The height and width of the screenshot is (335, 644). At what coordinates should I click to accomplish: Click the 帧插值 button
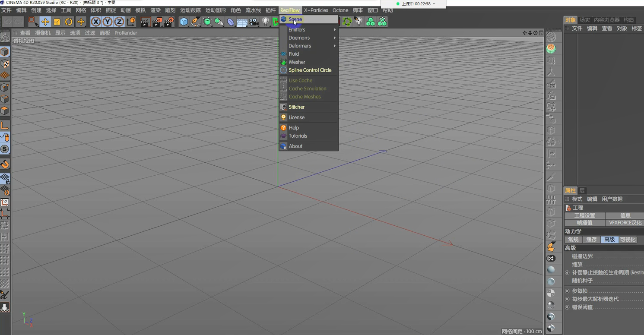pyautogui.click(x=585, y=223)
